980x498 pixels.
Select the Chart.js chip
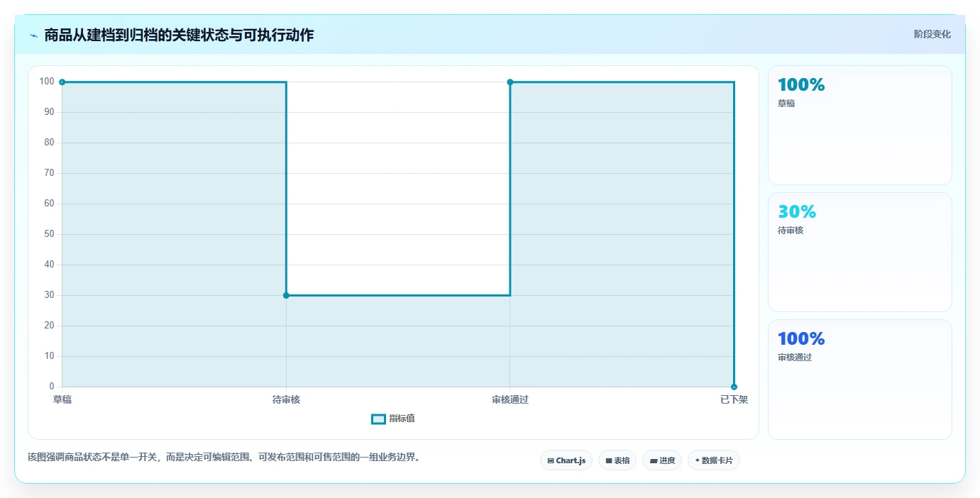[x=566, y=460]
